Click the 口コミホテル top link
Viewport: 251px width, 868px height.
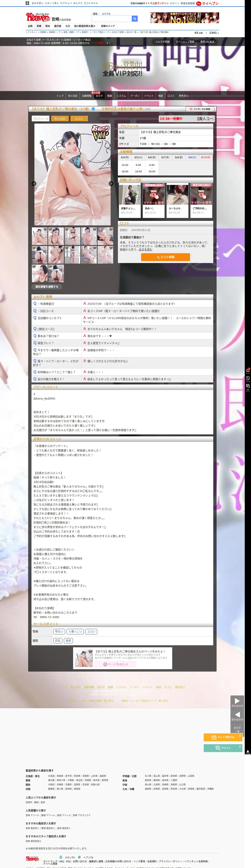[x=91, y=3]
